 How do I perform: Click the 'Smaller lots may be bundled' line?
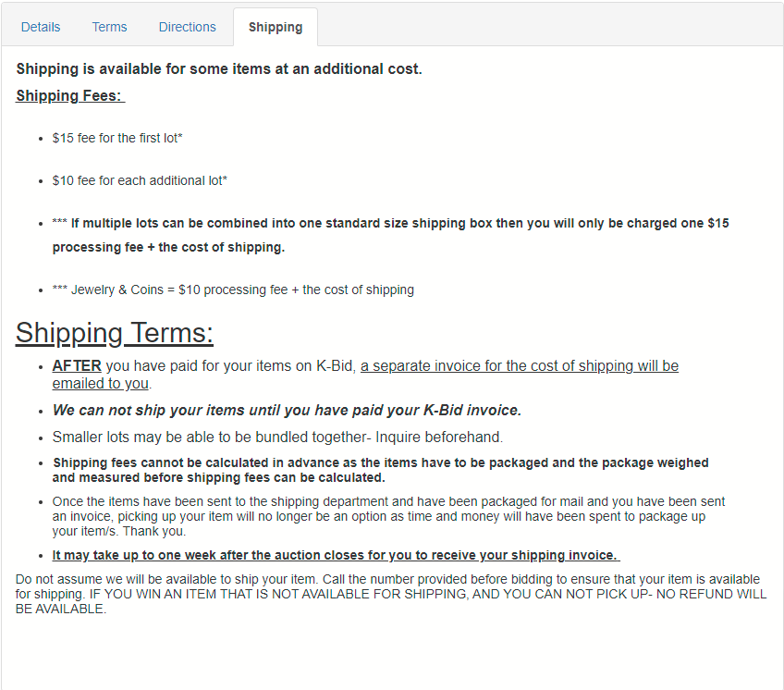pyautogui.click(x=277, y=437)
